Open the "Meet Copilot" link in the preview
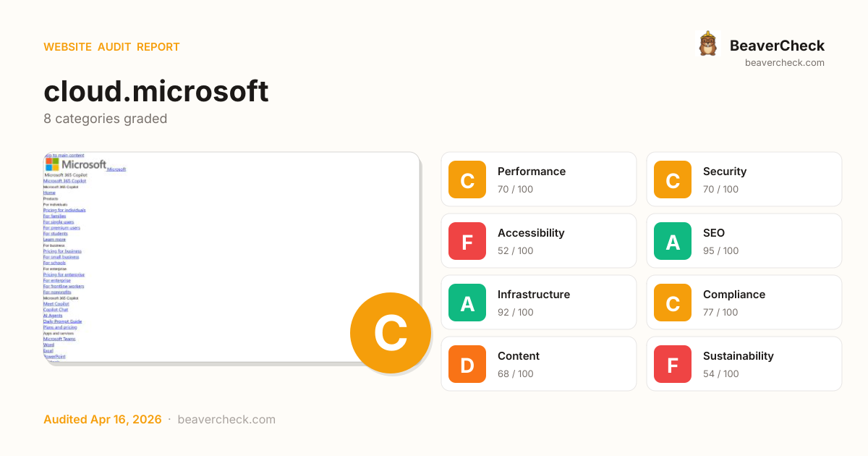This screenshot has width=868, height=456. coord(55,304)
